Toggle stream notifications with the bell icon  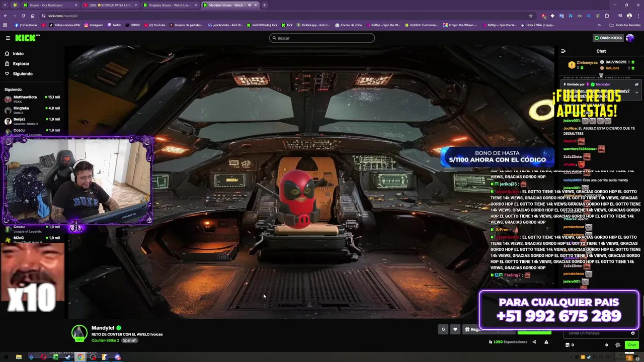(443, 329)
